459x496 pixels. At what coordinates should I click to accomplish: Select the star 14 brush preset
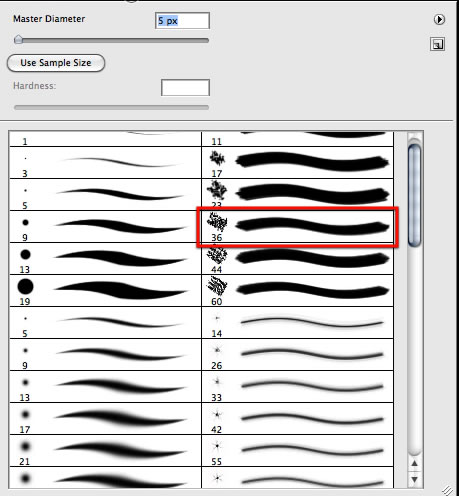pos(297,322)
